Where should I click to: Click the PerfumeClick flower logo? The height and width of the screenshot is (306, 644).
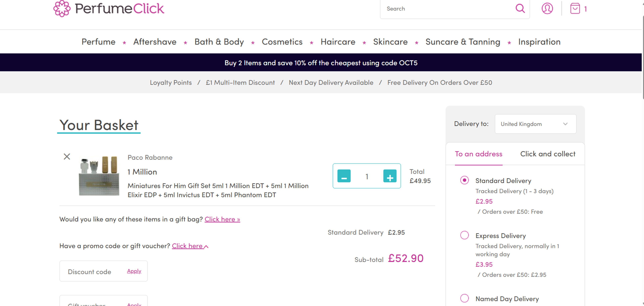62,8
